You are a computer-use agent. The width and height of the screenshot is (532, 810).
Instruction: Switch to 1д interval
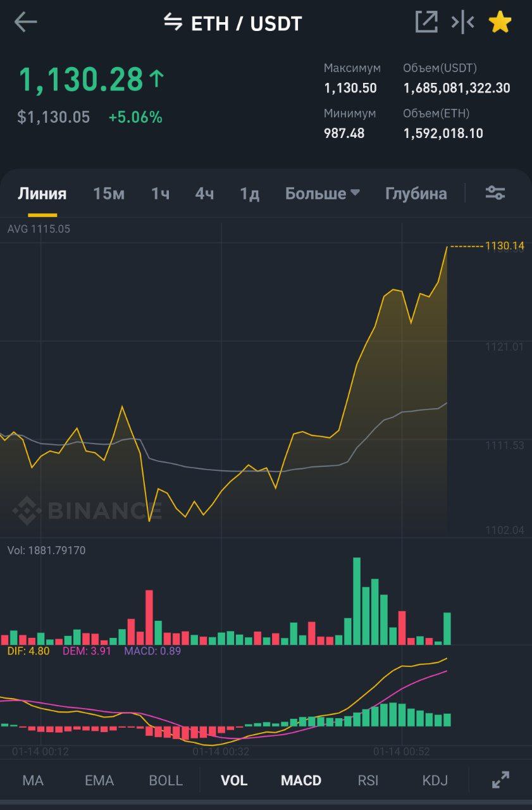pos(249,194)
